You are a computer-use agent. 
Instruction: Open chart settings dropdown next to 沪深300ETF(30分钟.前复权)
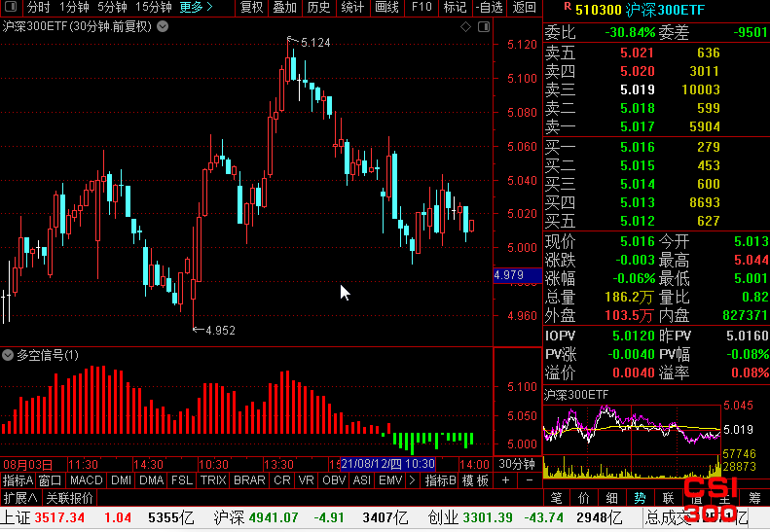163,26
